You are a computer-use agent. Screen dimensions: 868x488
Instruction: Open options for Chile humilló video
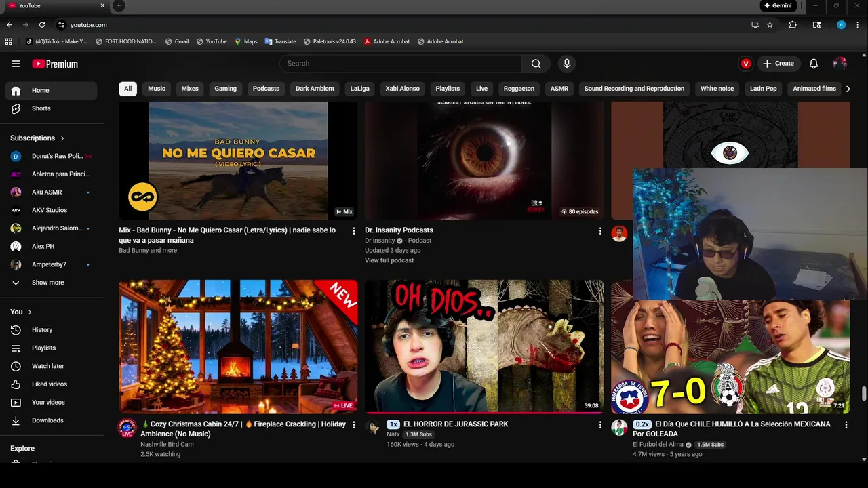pos(846,424)
